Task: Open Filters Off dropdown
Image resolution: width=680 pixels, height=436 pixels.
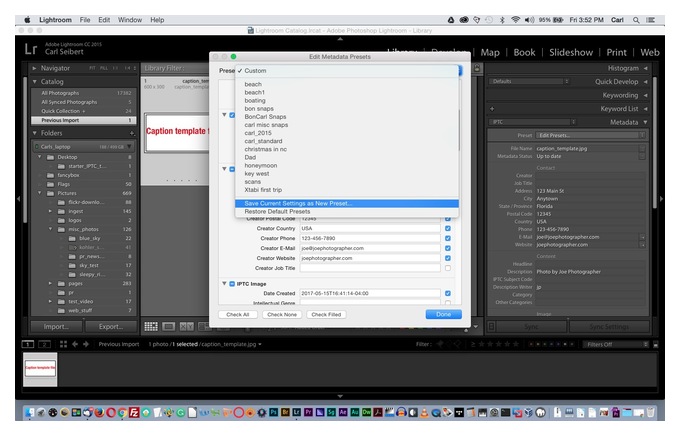Action: [x=616, y=344]
